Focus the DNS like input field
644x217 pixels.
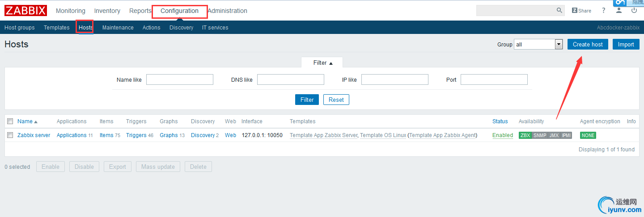pos(291,79)
